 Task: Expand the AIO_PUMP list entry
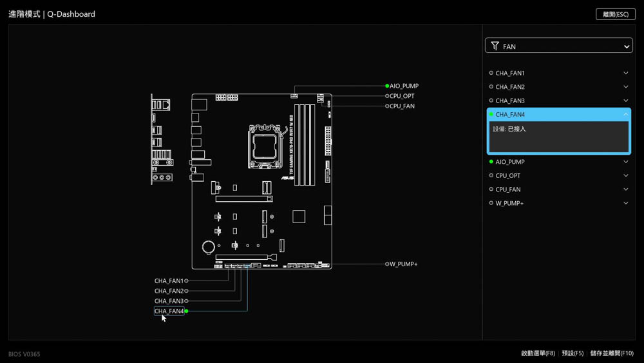pos(625,162)
